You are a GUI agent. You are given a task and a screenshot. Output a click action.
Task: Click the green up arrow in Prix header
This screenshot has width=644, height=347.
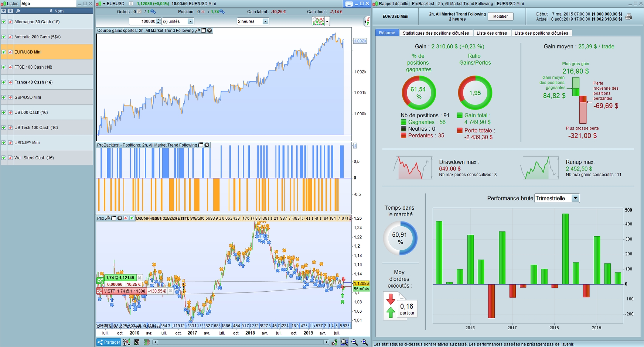coord(132,218)
